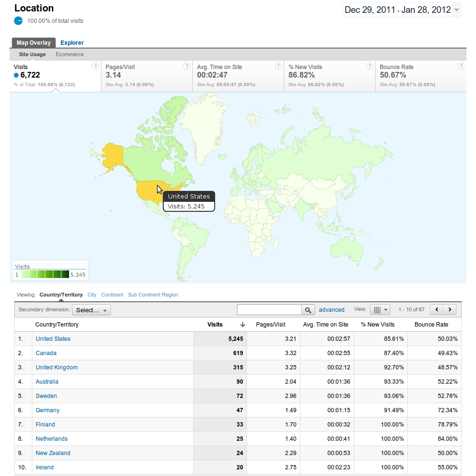Image resolution: width=476 pixels, height=476 pixels.
Task: Click the table search input field
Action: pos(269,310)
